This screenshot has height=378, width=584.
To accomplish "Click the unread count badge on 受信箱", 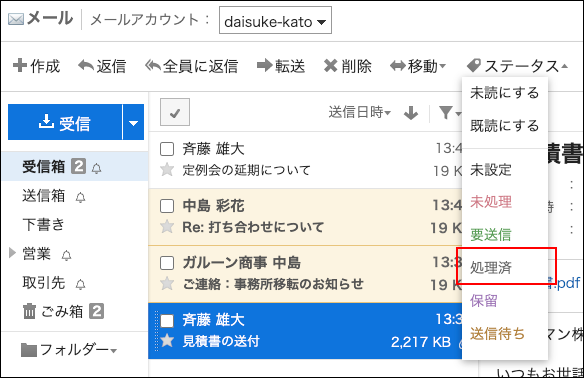I will (79, 166).
